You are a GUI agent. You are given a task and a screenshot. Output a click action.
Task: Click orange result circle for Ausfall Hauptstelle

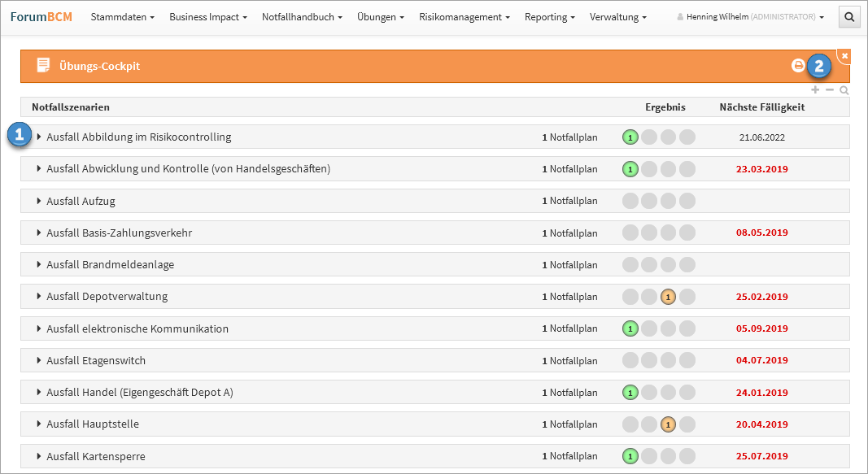tap(668, 424)
